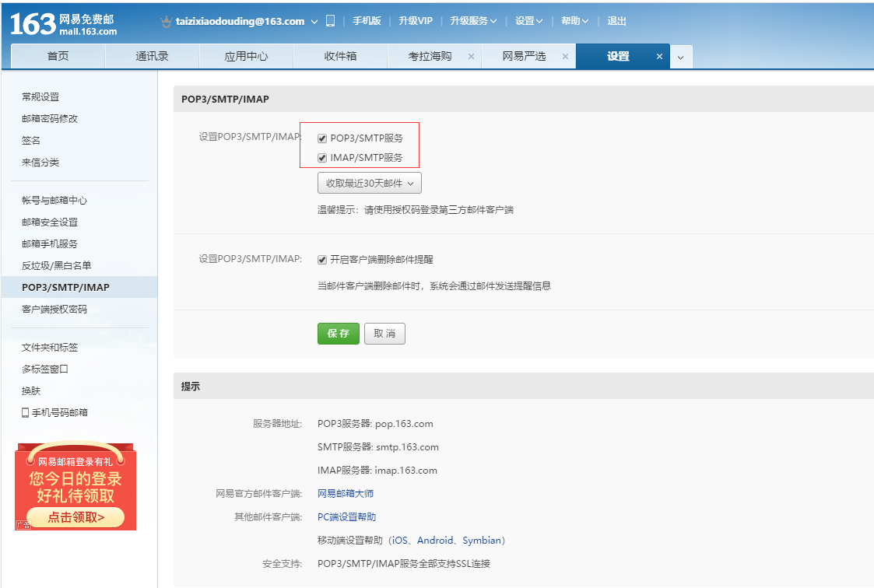Image resolution: width=874 pixels, height=588 pixels.
Task: Click 手机版 link in header
Action: pos(367,20)
